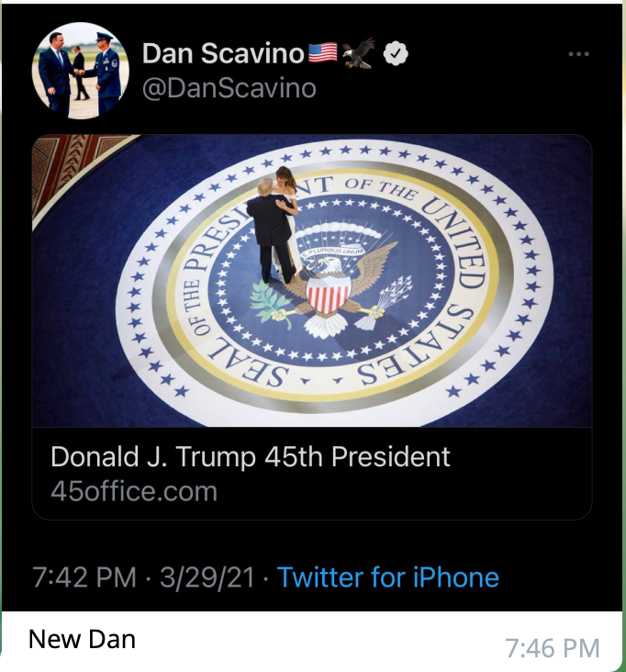Open the Twitter for iPhone source link
This screenshot has width=626, height=672.
(388, 577)
